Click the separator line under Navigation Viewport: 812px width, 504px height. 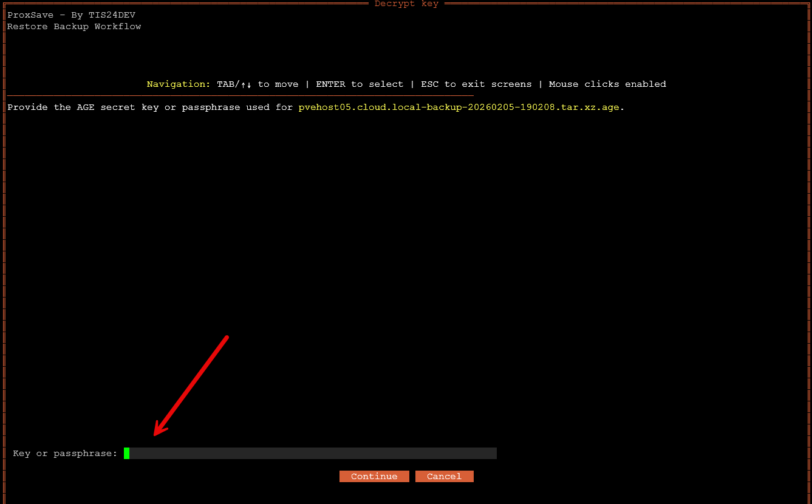(240, 95)
